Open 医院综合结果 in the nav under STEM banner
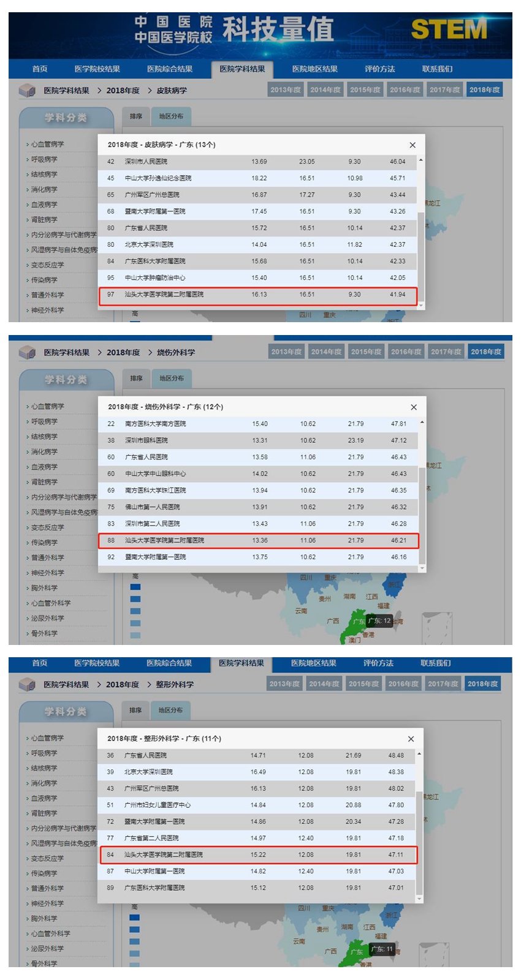 pos(170,69)
